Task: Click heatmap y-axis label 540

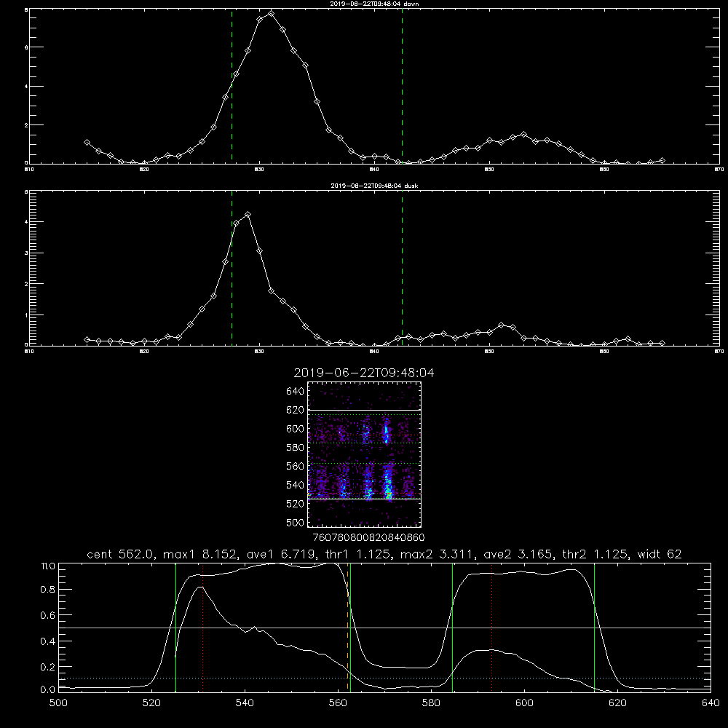Action: pyautogui.click(x=295, y=485)
